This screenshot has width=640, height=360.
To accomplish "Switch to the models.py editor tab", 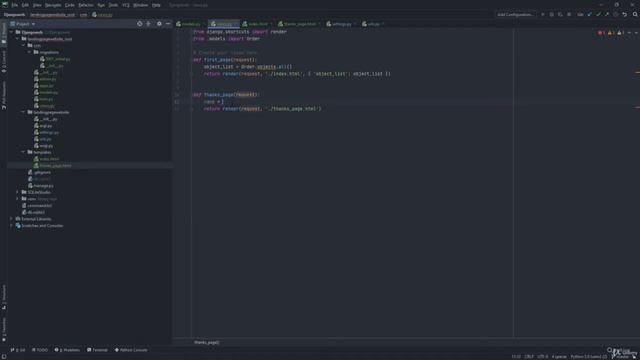I will pyautogui.click(x=191, y=24).
